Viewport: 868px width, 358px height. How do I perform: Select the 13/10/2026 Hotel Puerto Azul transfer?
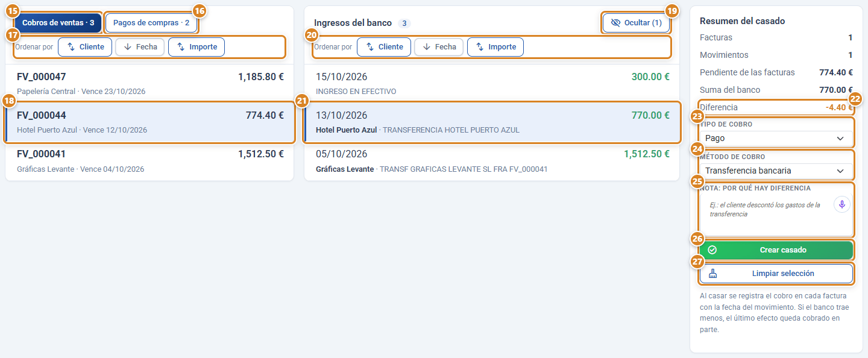[x=492, y=122]
